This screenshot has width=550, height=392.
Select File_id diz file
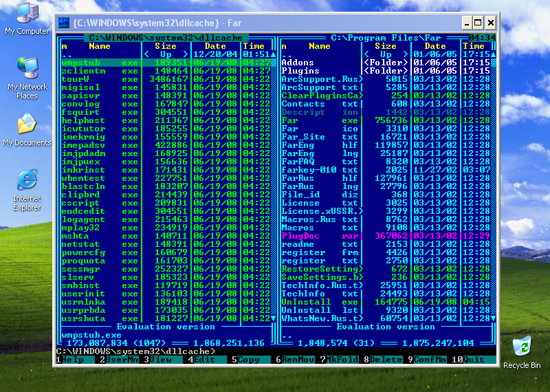coord(386,195)
